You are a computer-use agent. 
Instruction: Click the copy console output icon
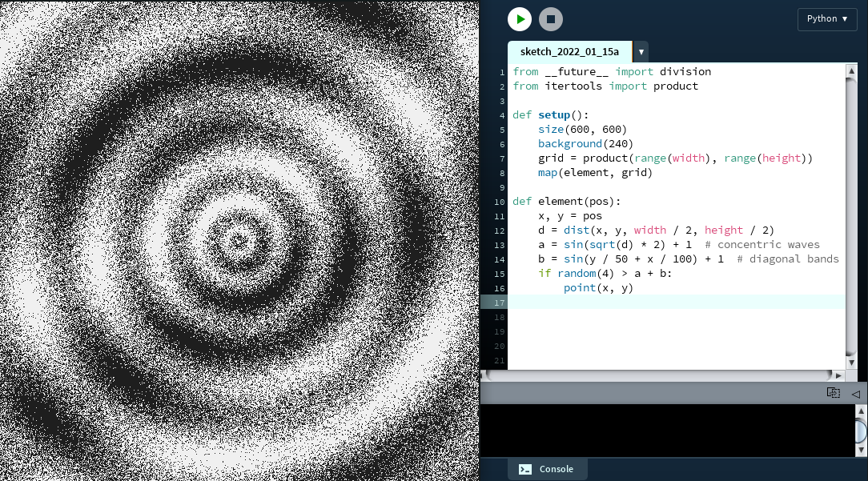tap(833, 393)
